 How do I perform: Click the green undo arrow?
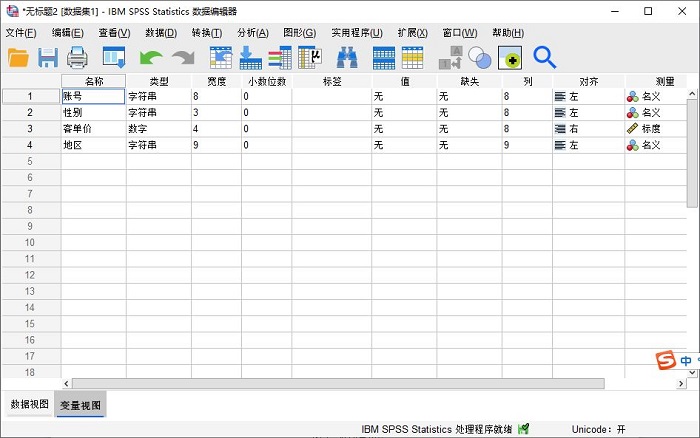click(150, 58)
